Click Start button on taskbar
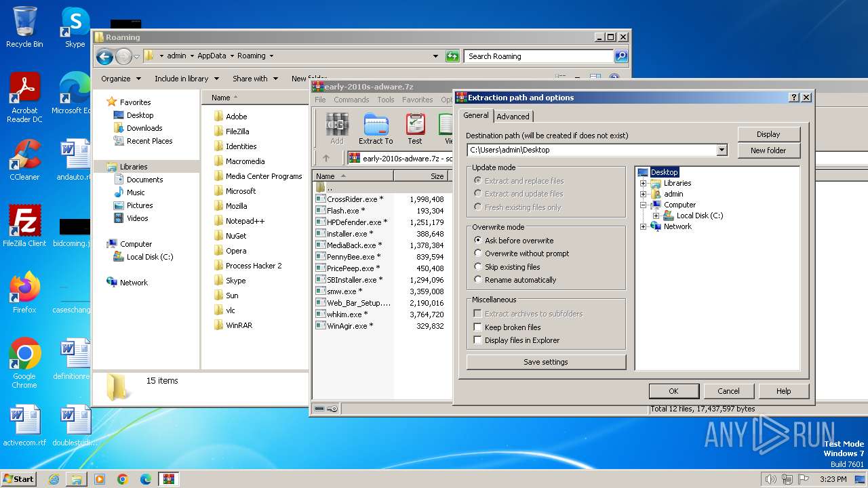Image resolution: width=868 pixels, height=488 pixels. [x=18, y=479]
